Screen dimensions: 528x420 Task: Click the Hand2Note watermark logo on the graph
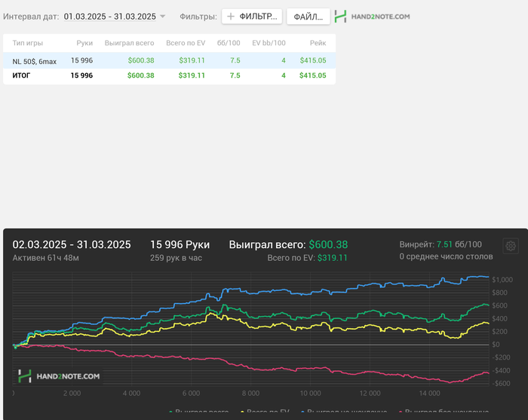tap(59, 376)
